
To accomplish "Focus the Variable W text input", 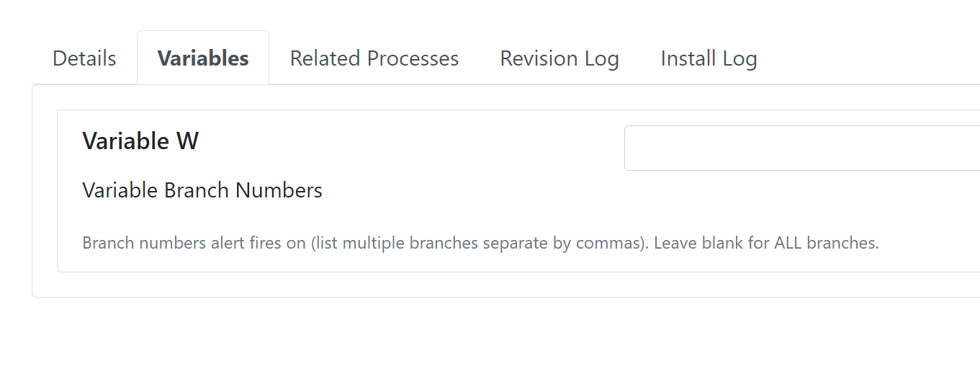I will coord(802,148).
